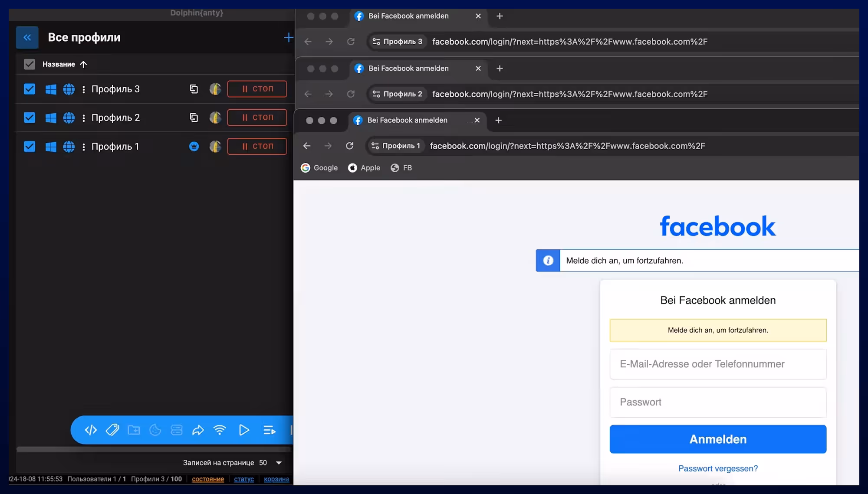Click the blue Anmelden button

718,439
